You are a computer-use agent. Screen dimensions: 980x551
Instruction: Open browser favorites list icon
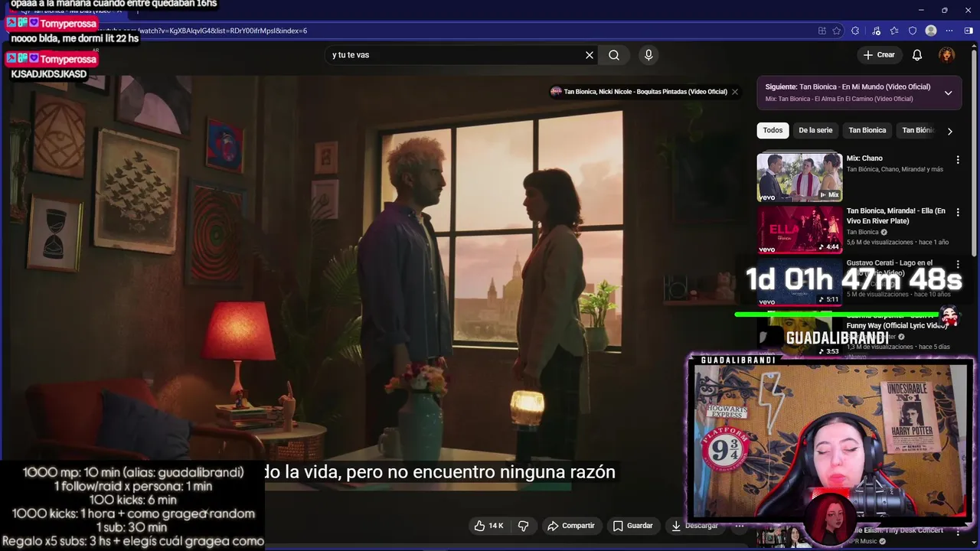click(894, 31)
